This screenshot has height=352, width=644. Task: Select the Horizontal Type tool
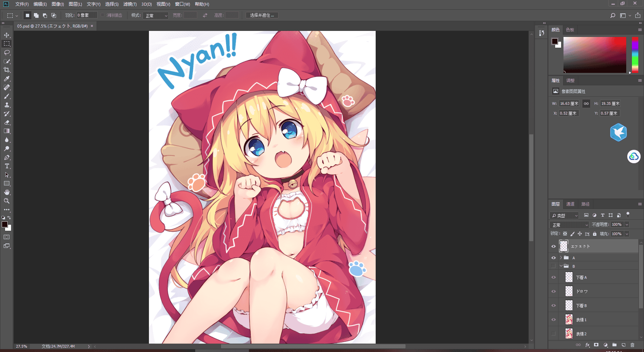click(7, 166)
